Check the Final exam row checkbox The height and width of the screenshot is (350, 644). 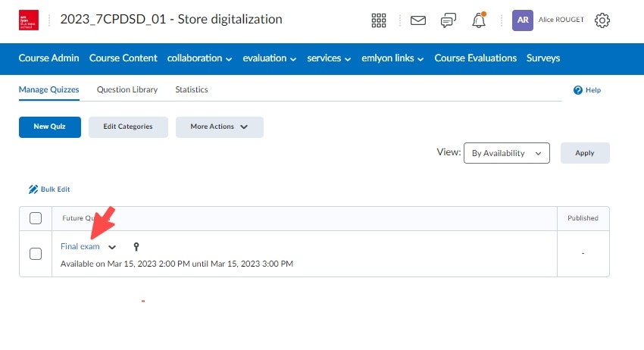pos(36,254)
